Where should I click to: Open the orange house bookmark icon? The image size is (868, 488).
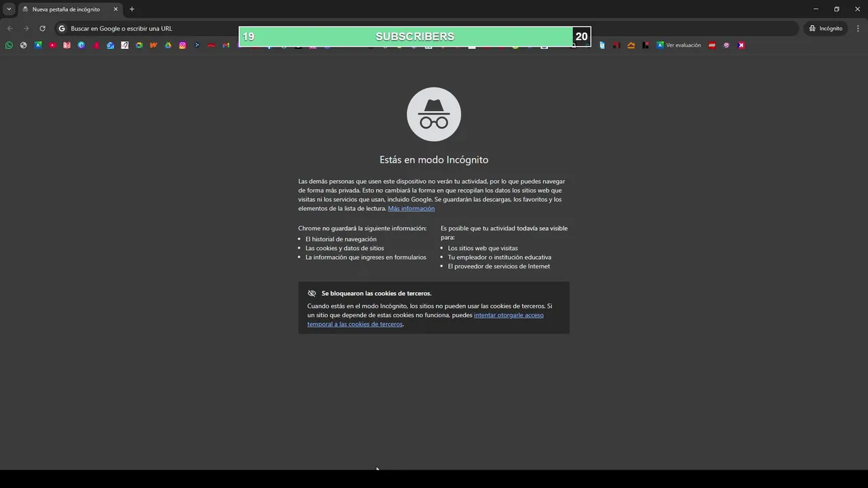click(x=631, y=45)
